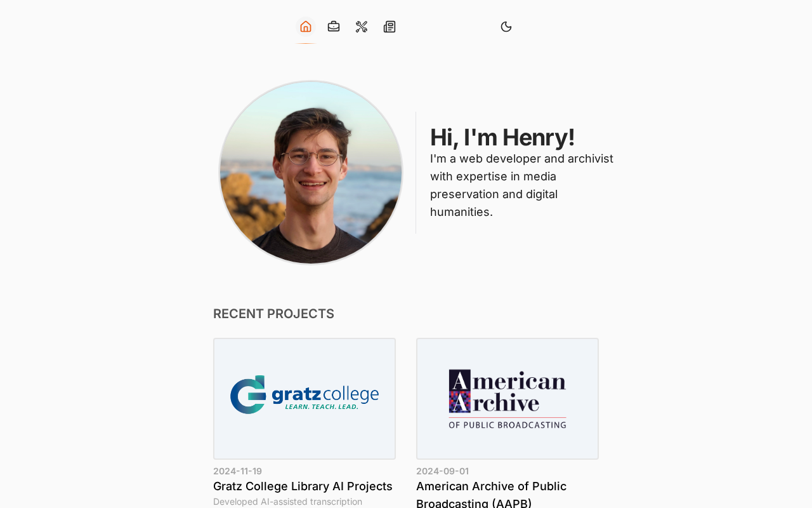Open the crossed tools icon
This screenshot has width=812, height=508.
pos(362,27)
